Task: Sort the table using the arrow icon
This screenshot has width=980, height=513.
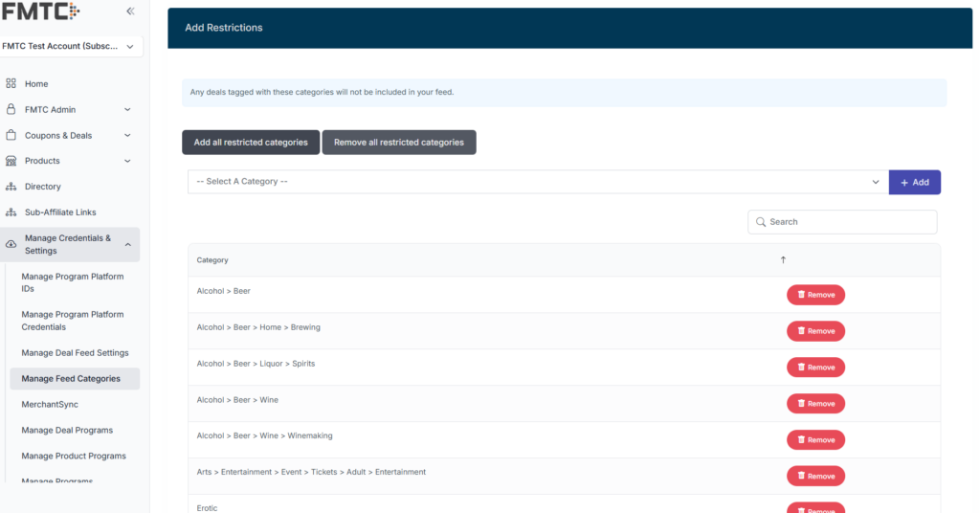Action: pos(783,260)
